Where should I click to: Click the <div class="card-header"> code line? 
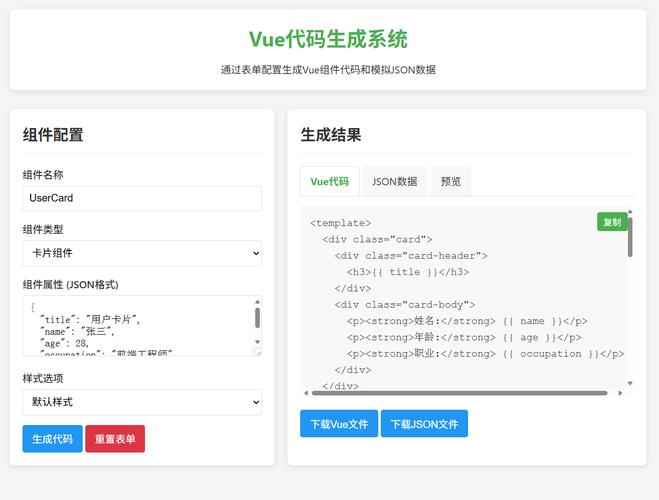point(411,256)
